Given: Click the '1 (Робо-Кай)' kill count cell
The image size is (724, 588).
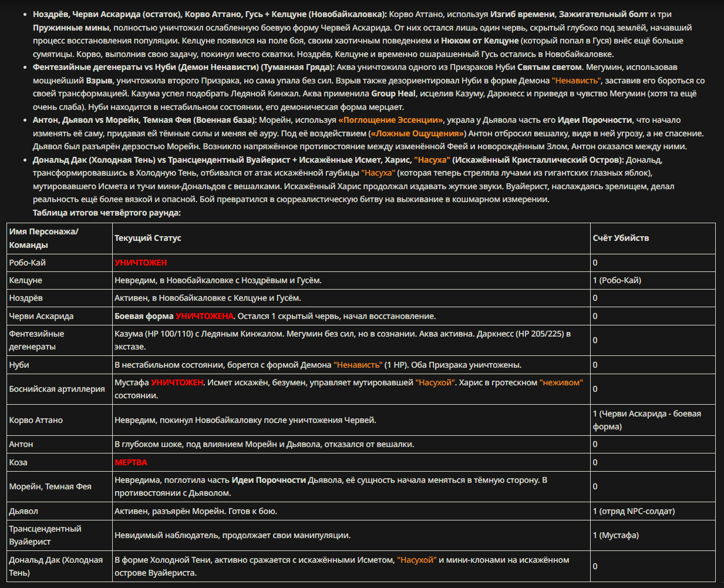Looking at the screenshot, I should point(653,280).
